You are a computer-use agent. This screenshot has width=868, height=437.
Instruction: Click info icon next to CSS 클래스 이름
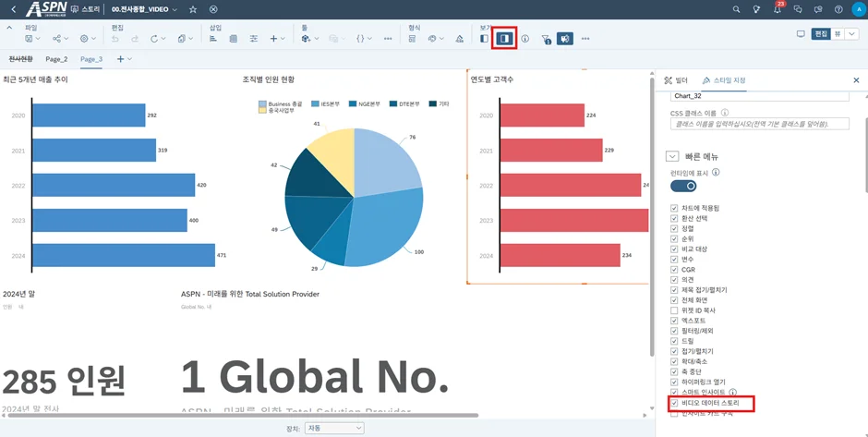pyautogui.click(x=725, y=113)
